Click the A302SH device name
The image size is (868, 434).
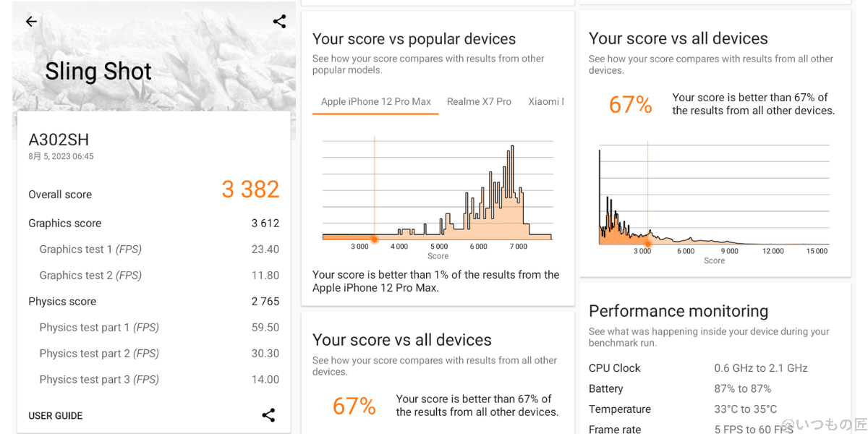pos(59,140)
